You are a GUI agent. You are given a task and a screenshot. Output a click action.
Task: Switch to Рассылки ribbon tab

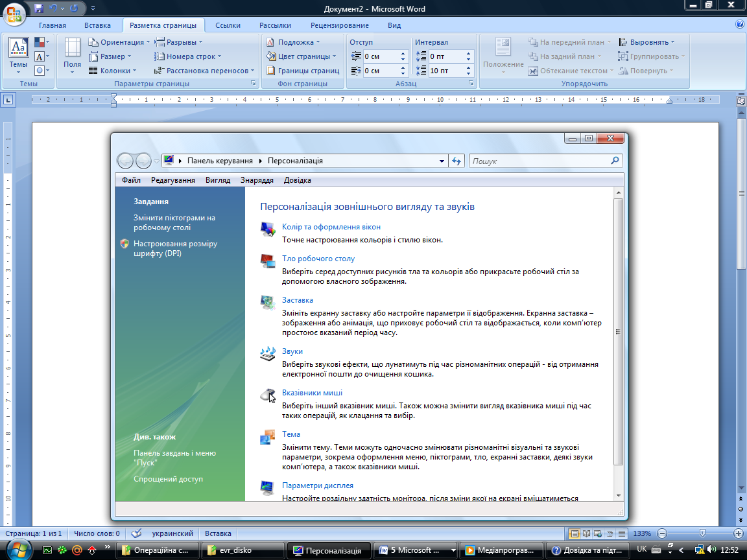(x=275, y=25)
